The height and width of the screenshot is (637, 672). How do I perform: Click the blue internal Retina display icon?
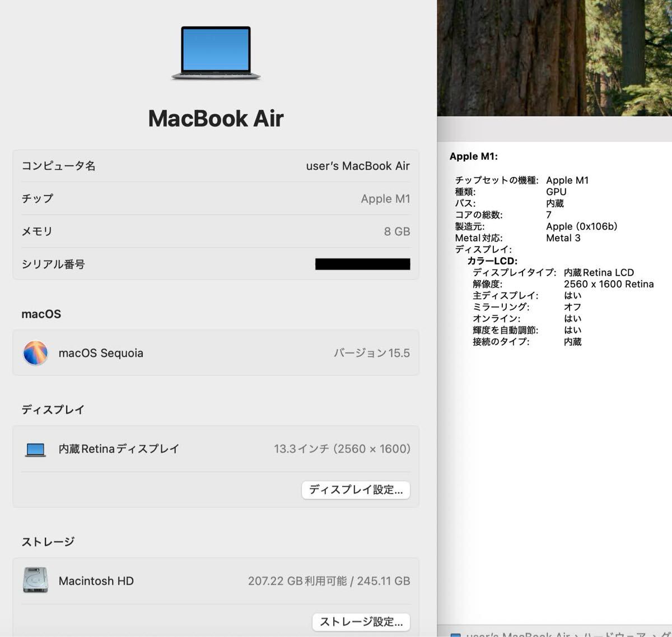point(35,449)
